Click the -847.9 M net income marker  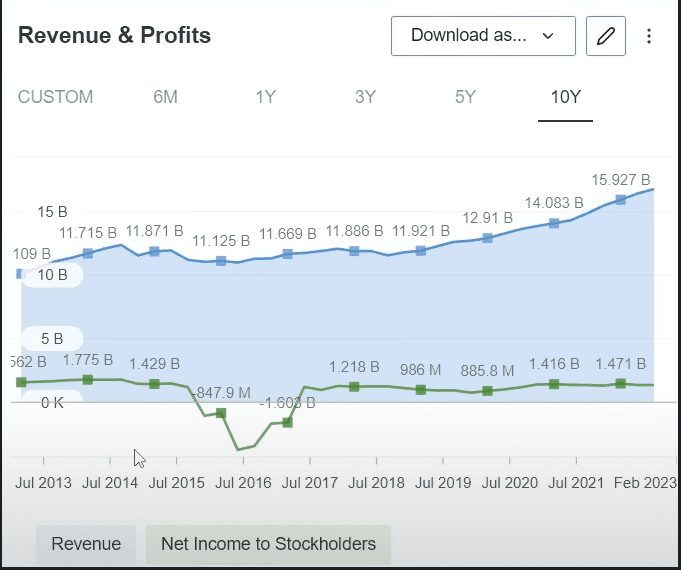(221, 412)
